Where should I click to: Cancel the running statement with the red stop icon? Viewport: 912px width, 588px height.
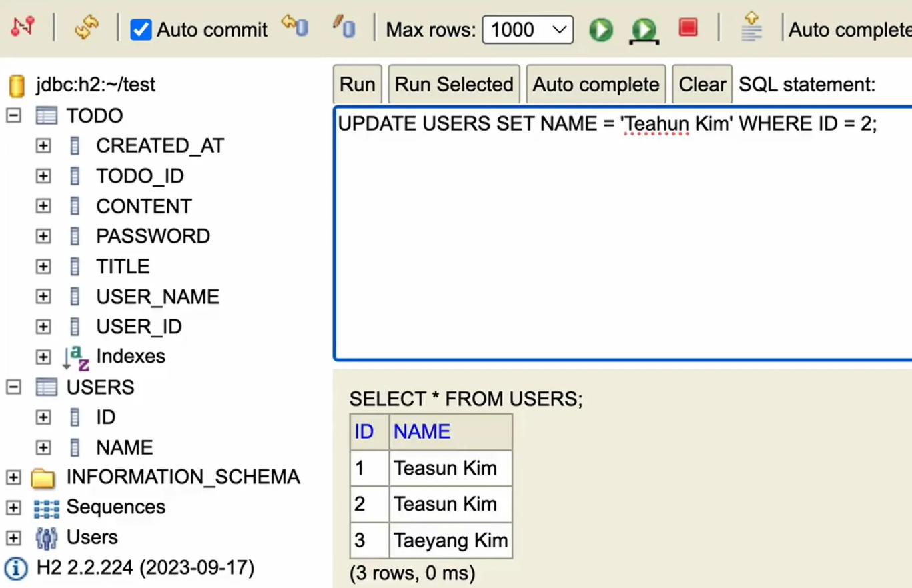tap(688, 28)
